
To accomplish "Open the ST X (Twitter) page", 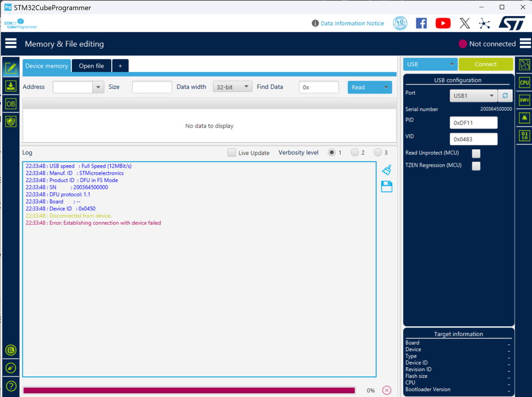I will (x=465, y=23).
